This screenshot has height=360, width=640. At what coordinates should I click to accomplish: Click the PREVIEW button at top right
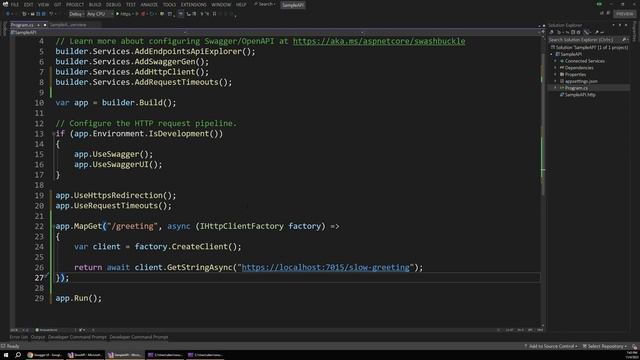tap(624, 14)
